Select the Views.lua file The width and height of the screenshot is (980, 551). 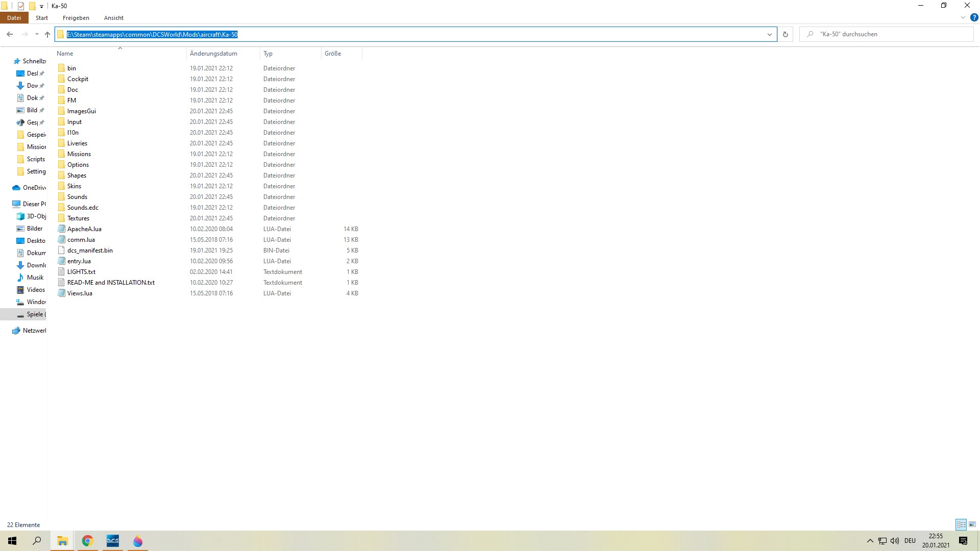pyautogui.click(x=80, y=293)
